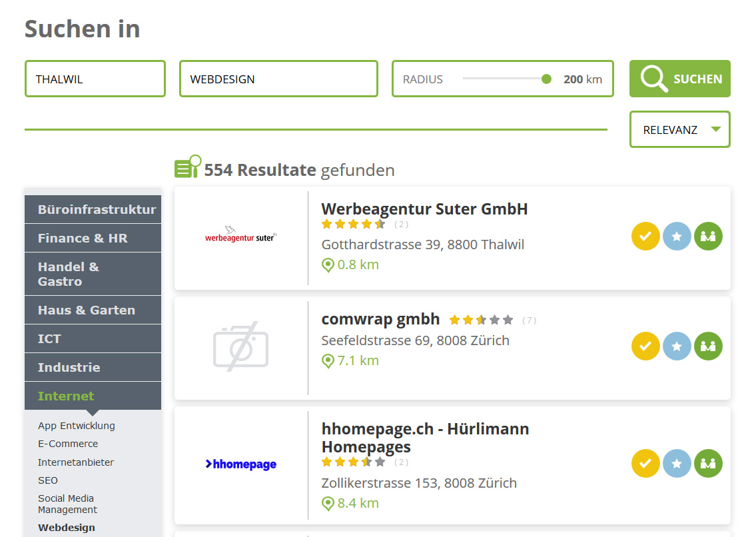
Task: Click the SUCHEN search button
Action: coord(680,79)
